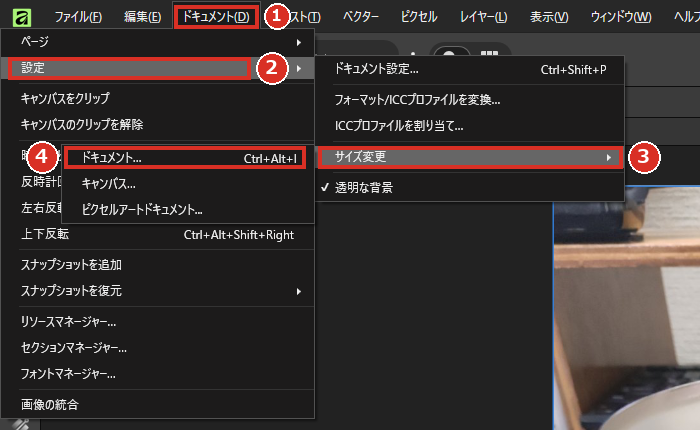
Task: Open the ベクター menu
Action: click(x=361, y=17)
